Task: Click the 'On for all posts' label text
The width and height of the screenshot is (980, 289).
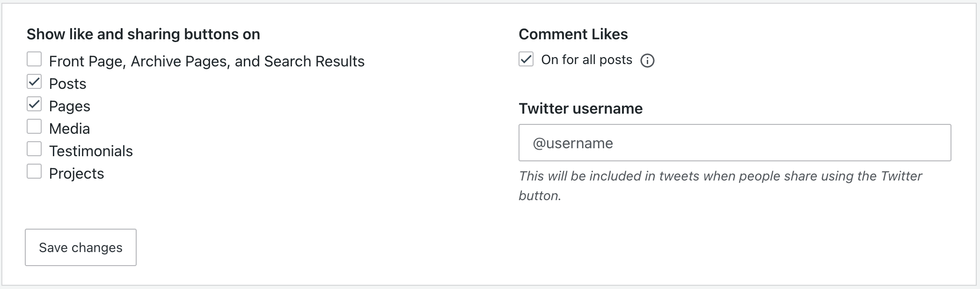Action: click(586, 60)
